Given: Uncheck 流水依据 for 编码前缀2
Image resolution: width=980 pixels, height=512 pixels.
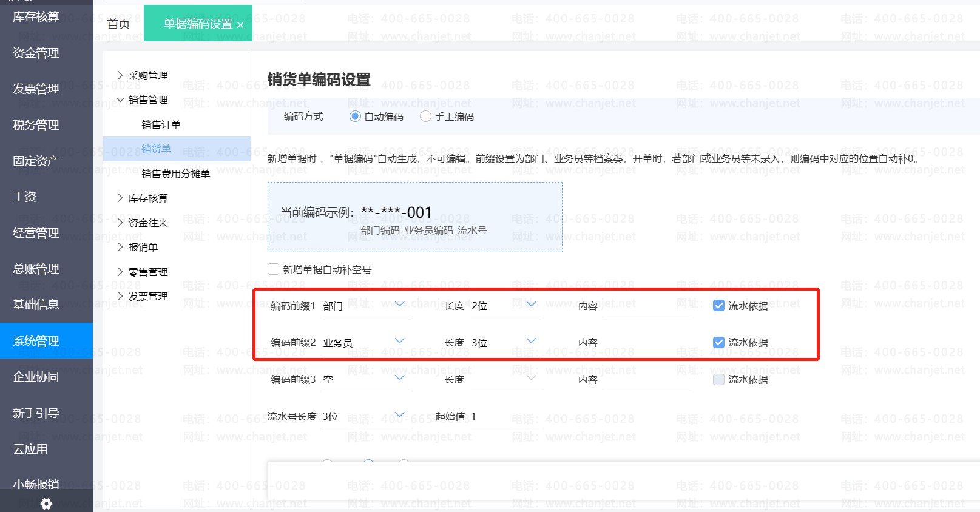Looking at the screenshot, I should tap(718, 343).
